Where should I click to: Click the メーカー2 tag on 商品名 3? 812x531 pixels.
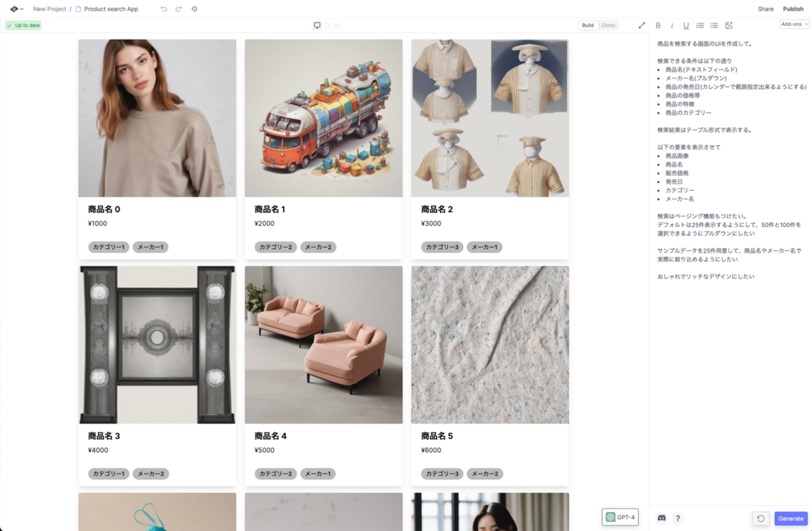(151, 474)
